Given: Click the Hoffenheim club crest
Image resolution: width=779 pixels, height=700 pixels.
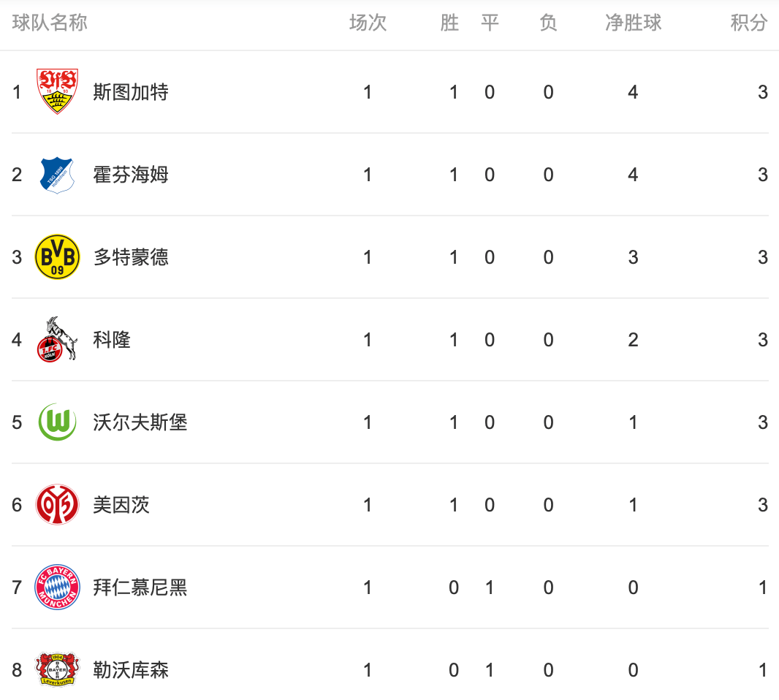Looking at the screenshot, I should [x=58, y=175].
